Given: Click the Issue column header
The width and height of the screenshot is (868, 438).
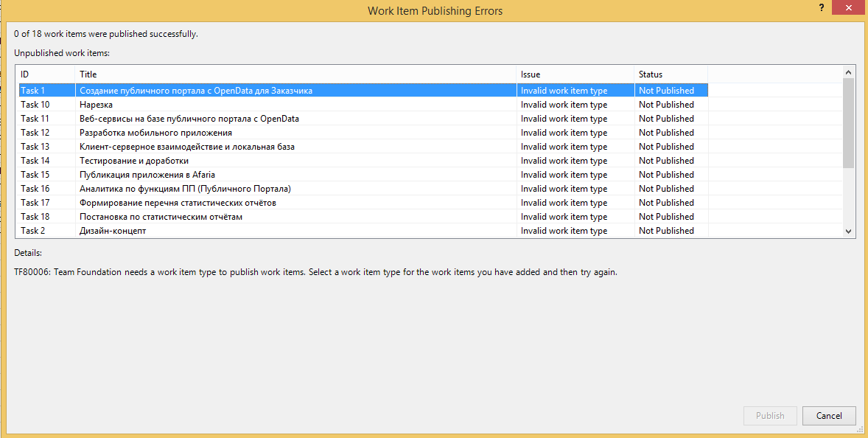Looking at the screenshot, I should (575, 74).
